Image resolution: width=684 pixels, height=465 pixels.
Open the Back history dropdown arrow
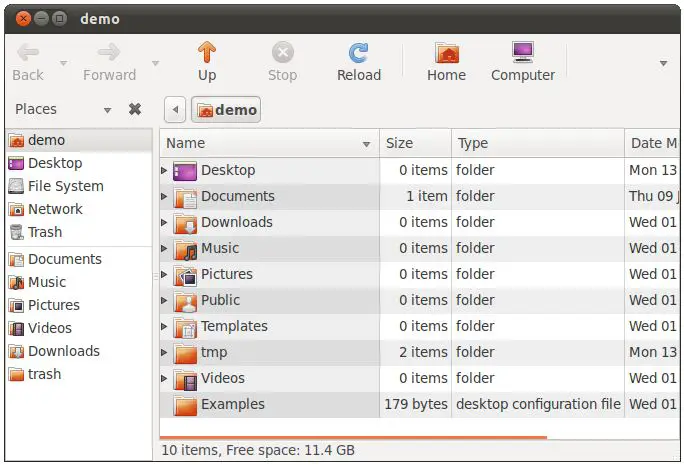(x=63, y=63)
